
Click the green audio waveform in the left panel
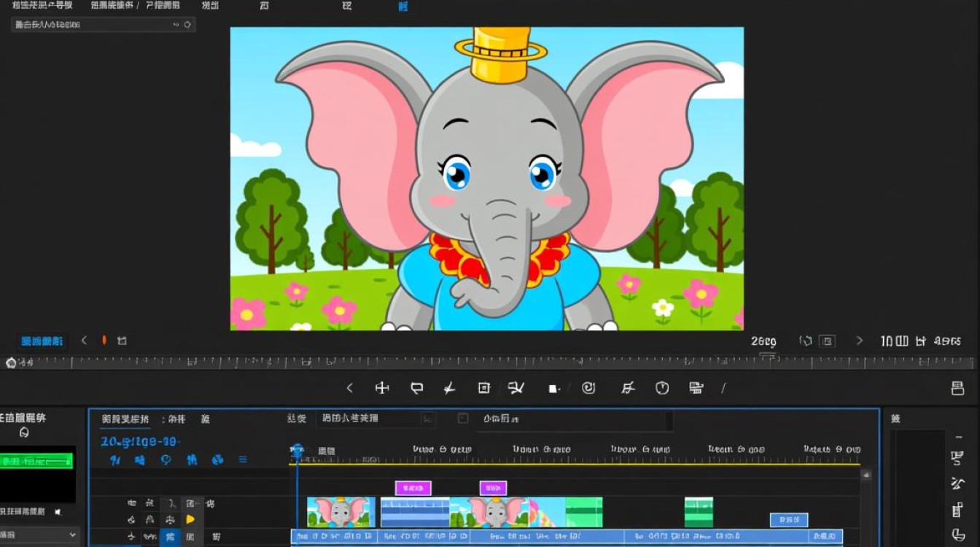tap(36, 461)
